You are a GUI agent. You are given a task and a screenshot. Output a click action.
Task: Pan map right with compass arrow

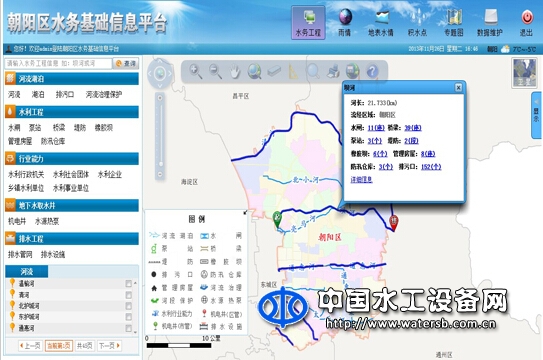pos(170,73)
